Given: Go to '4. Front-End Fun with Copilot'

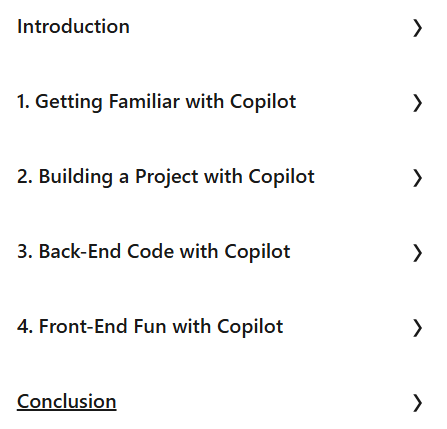Looking at the screenshot, I should pos(150,327).
